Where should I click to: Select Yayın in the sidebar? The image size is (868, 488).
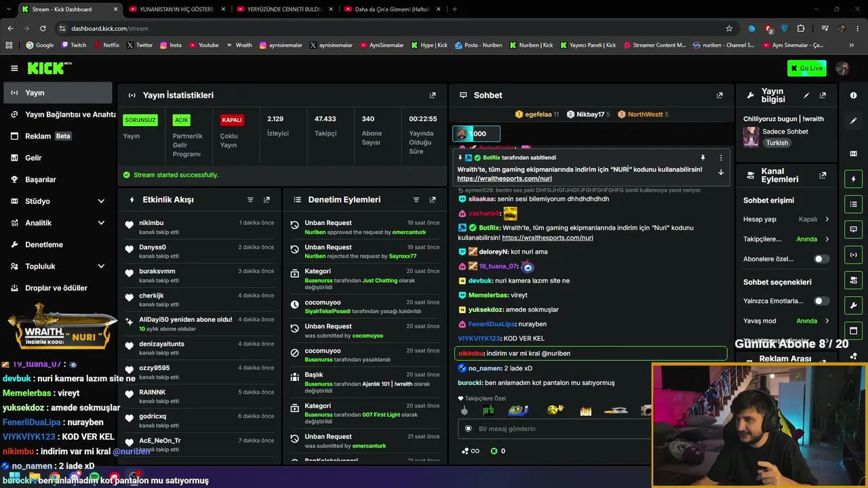[x=58, y=93]
